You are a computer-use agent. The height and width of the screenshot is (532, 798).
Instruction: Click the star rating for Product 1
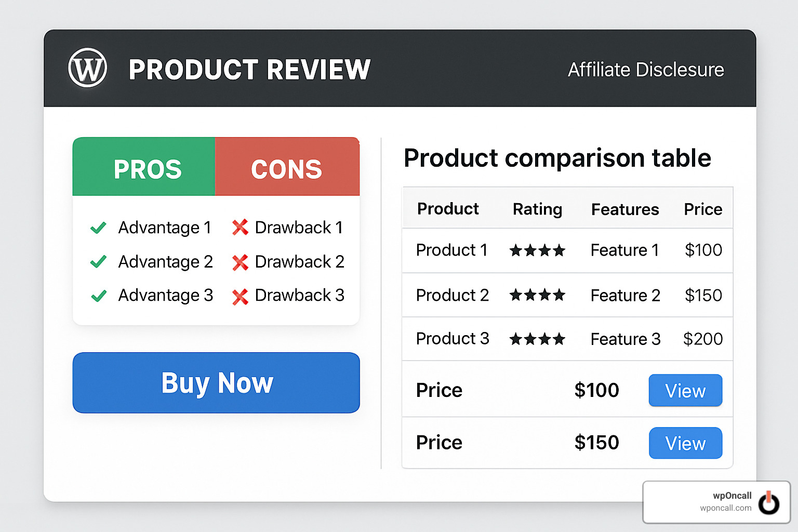[537, 251]
